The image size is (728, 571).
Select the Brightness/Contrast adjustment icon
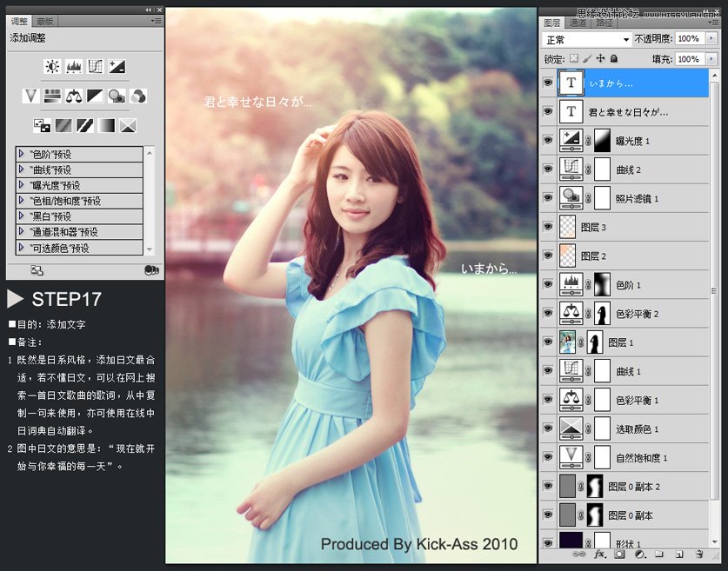tap(51, 66)
